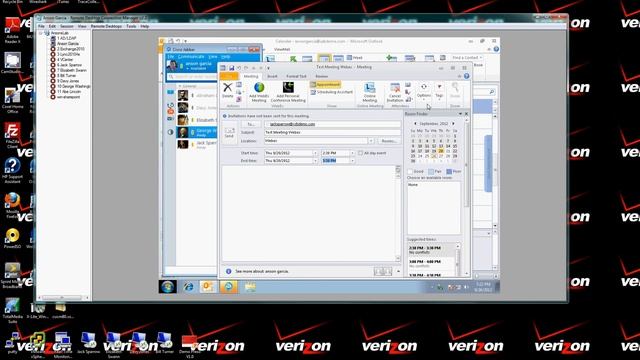Open the End time date dropdown
This screenshot has width=640, height=360.
pos(315,161)
